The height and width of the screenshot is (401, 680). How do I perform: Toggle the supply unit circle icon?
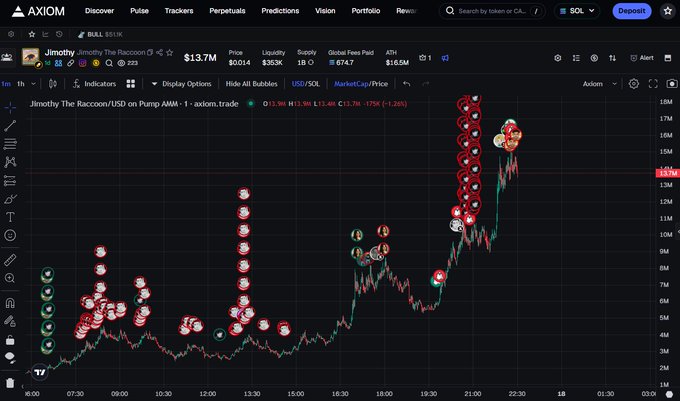click(x=311, y=63)
